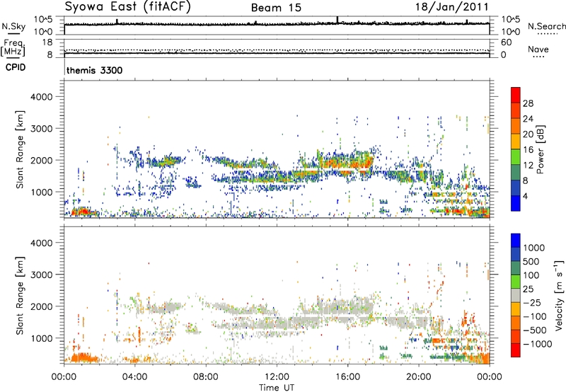Click the "4000" tick of the power panel
This screenshot has width=566, height=392.
click(41, 97)
